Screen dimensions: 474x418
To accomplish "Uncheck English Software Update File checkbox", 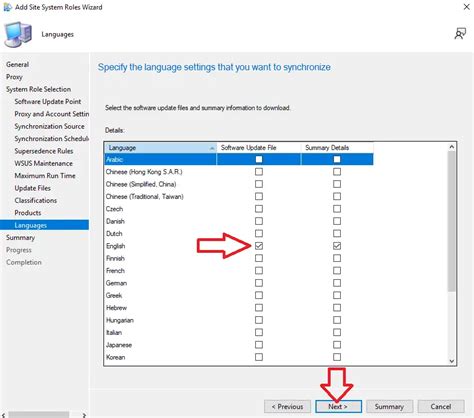I will 259,246.
